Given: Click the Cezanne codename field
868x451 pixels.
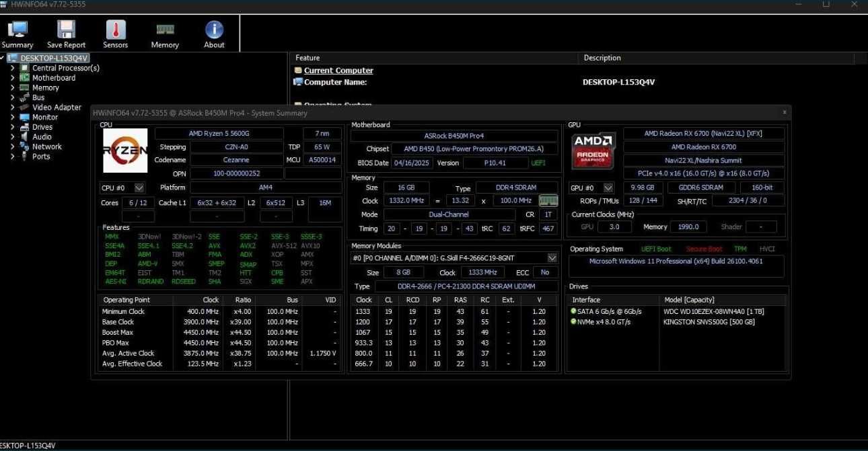Looking at the screenshot, I should coord(237,160).
